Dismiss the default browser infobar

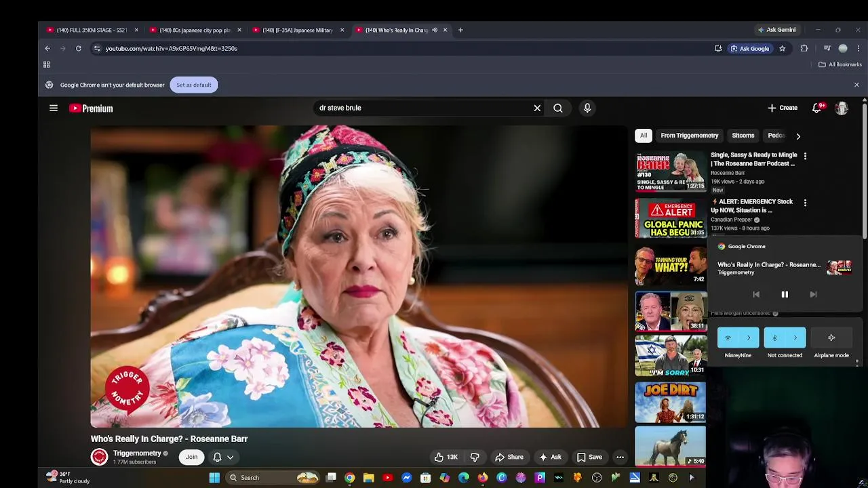pos(856,85)
